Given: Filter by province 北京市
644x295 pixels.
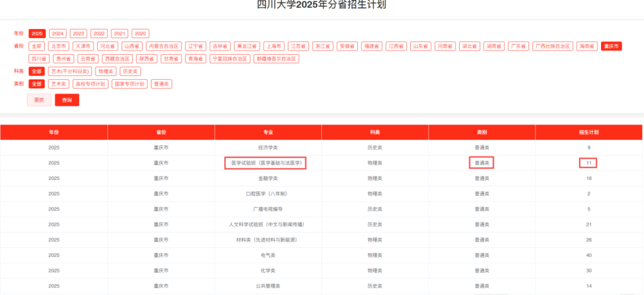Looking at the screenshot, I should click(x=58, y=46).
